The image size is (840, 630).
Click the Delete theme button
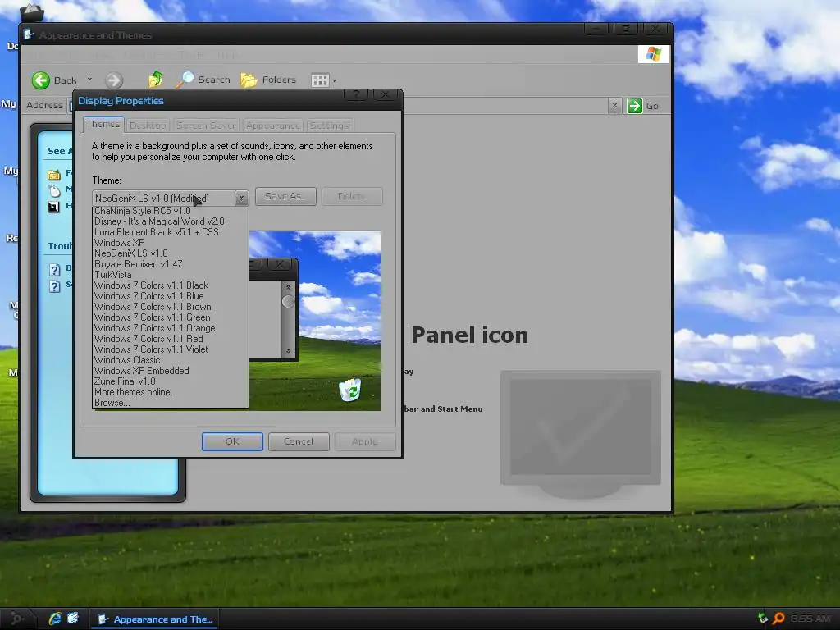click(352, 196)
